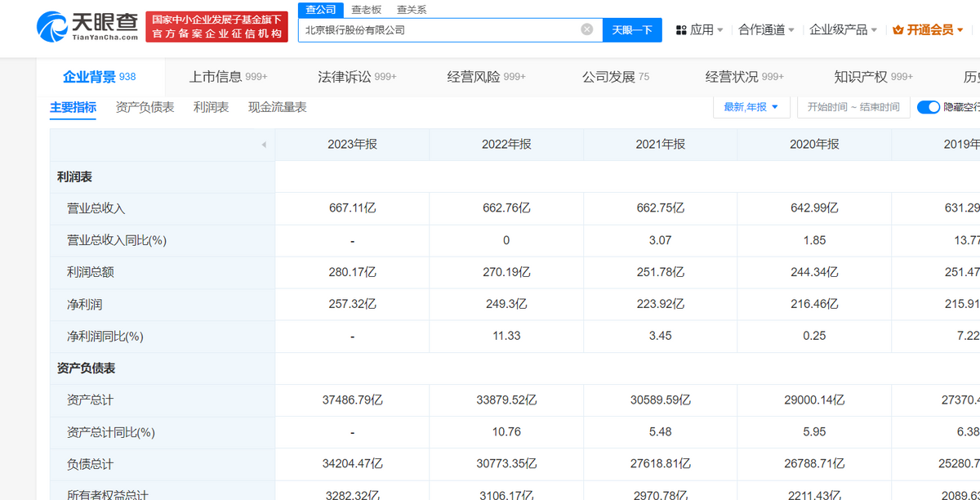Click the 249.3亿 net profit cell
Image resolution: width=980 pixels, height=500 pixels.
point(506,304)
